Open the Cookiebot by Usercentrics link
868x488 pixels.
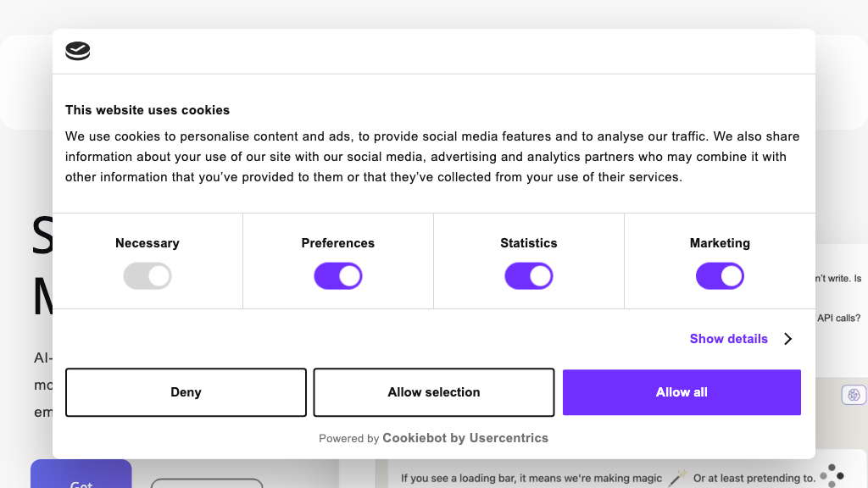point(465,438)
